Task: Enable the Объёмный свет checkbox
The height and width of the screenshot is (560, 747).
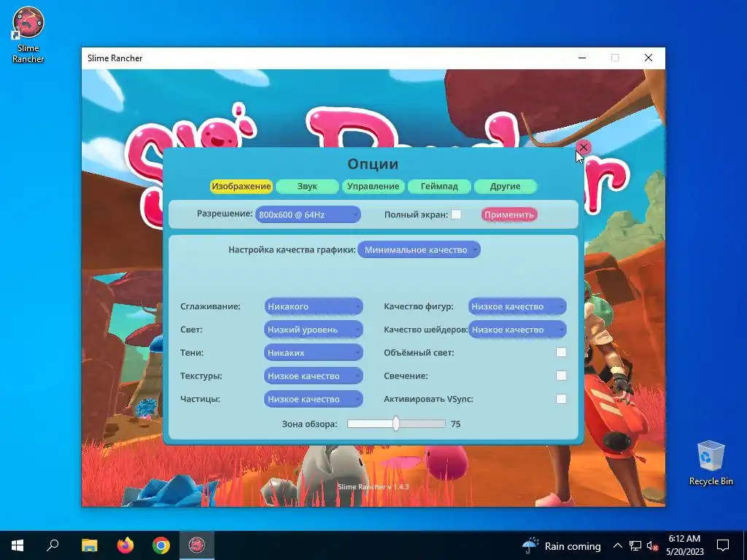Action: [561, 352]
